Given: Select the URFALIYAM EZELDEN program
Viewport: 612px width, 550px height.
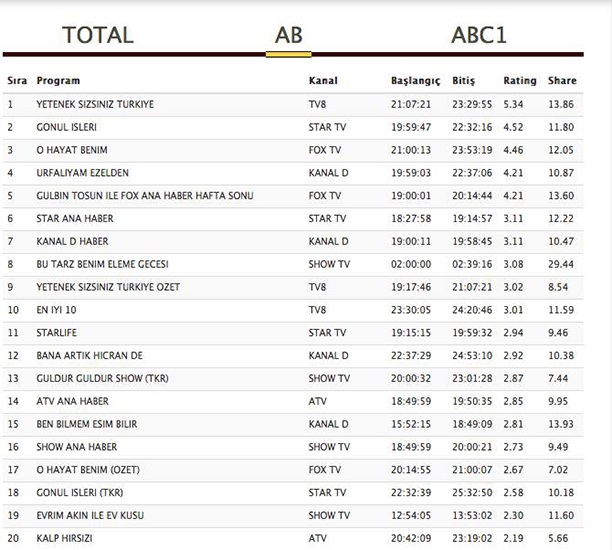Looking at the screenshot, I should point(82,173).
